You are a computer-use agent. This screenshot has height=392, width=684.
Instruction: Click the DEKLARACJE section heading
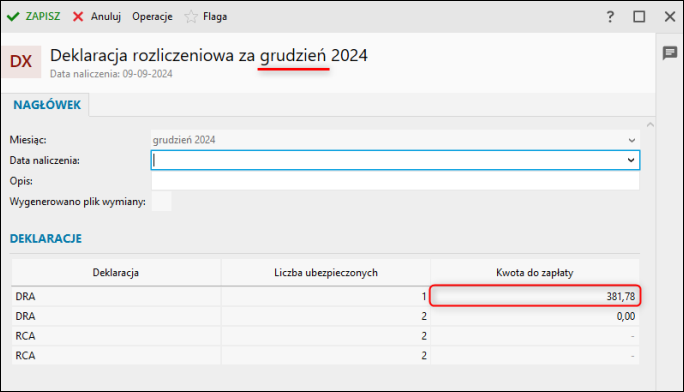click(x=46, y=239)
